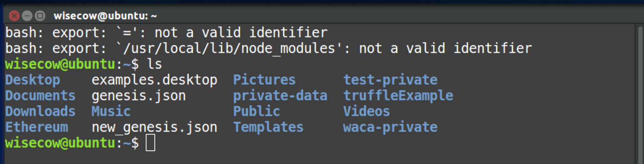Click the Desktop directory name
Viewport: 644px width, 164px height.
coord(33,80)
